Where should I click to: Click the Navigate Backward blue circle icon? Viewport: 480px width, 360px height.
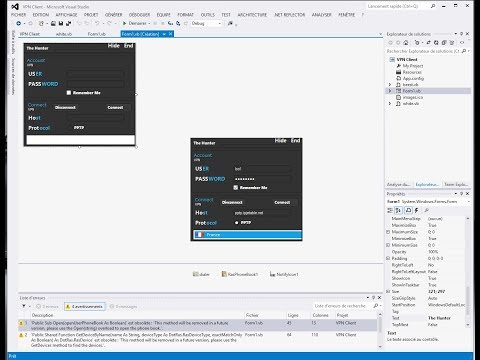[x=19, y=23]
